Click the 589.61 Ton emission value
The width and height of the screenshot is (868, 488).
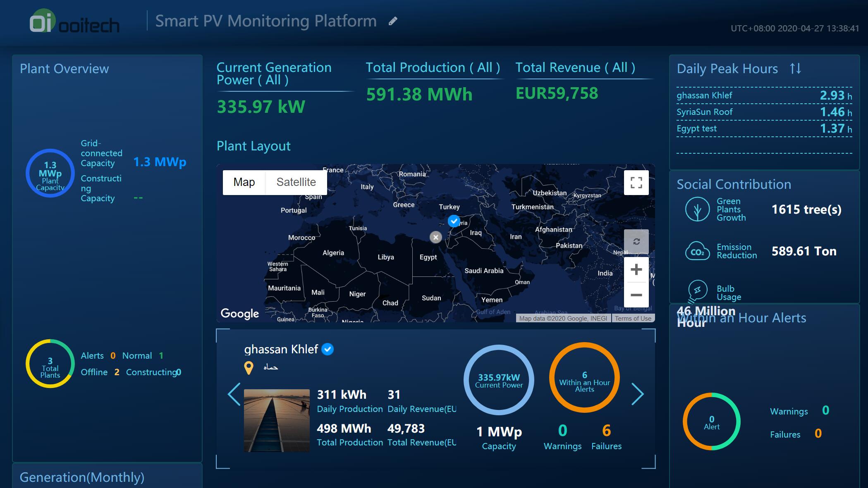click(x=804, y=251)
